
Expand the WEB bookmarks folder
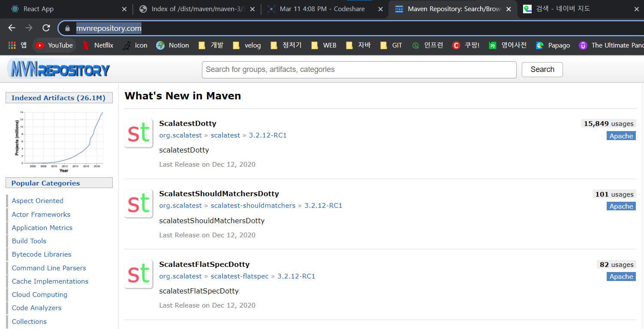click(x=323, y=45)
